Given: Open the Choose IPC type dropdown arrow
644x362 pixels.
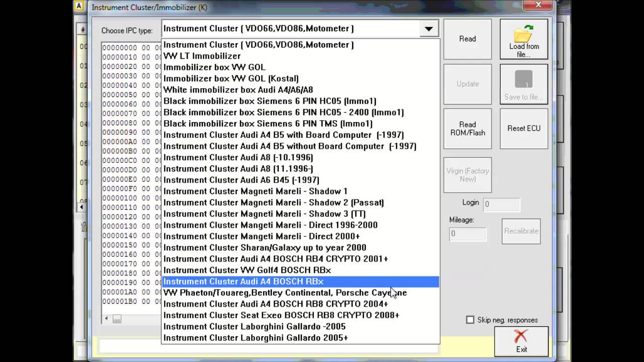Looking at the screenshot, I should (x=428, y=29).
